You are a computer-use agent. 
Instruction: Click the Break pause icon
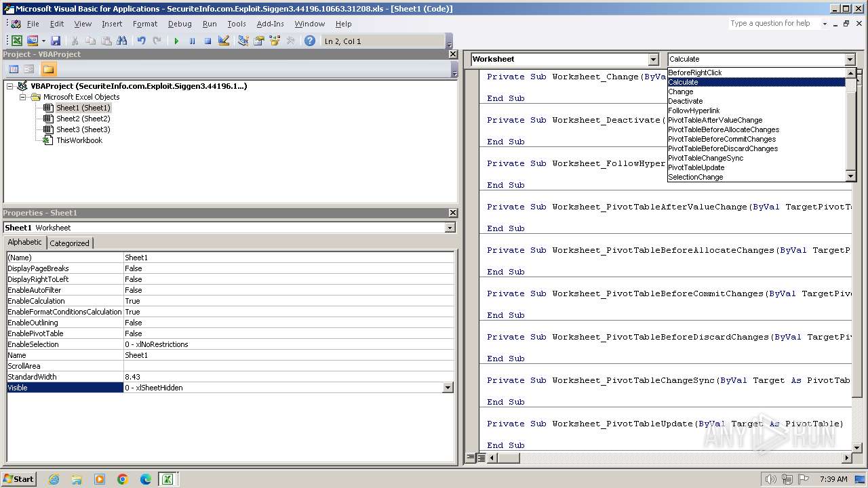[x=192, y=41]
